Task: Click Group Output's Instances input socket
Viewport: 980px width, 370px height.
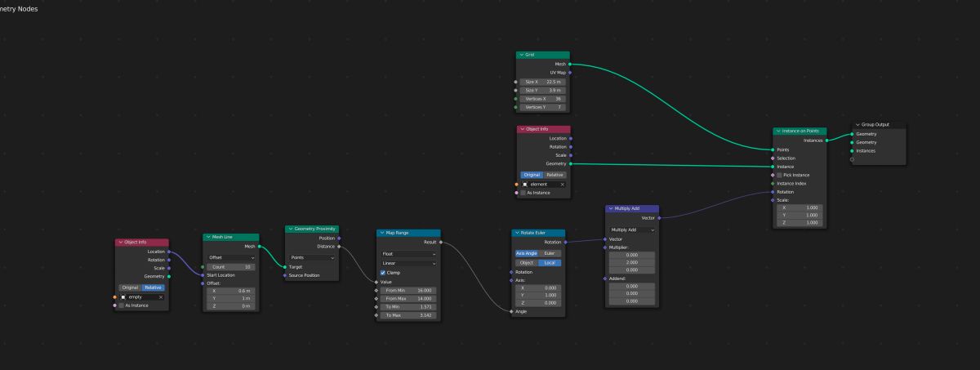Action: [852, 150]
